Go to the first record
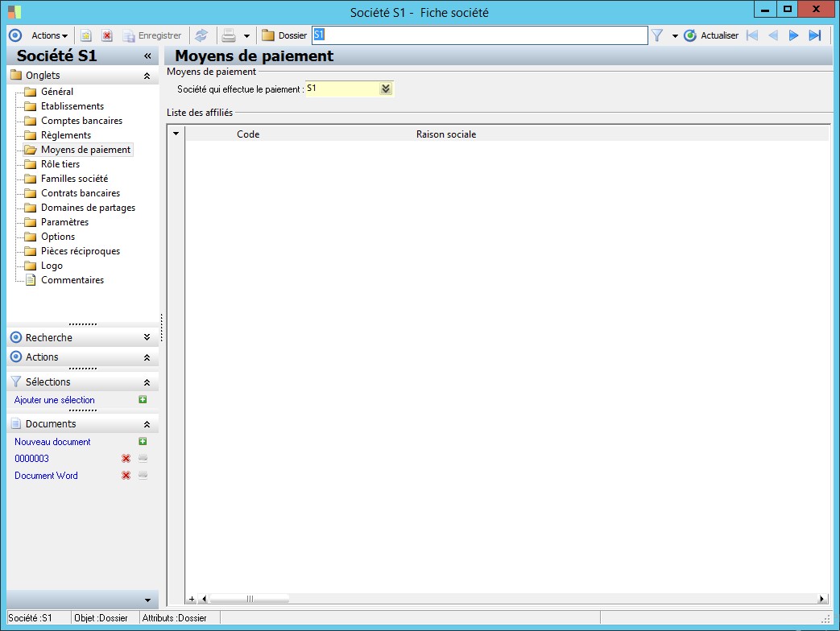Screen dimensions: 840x631 coord(752,35)
